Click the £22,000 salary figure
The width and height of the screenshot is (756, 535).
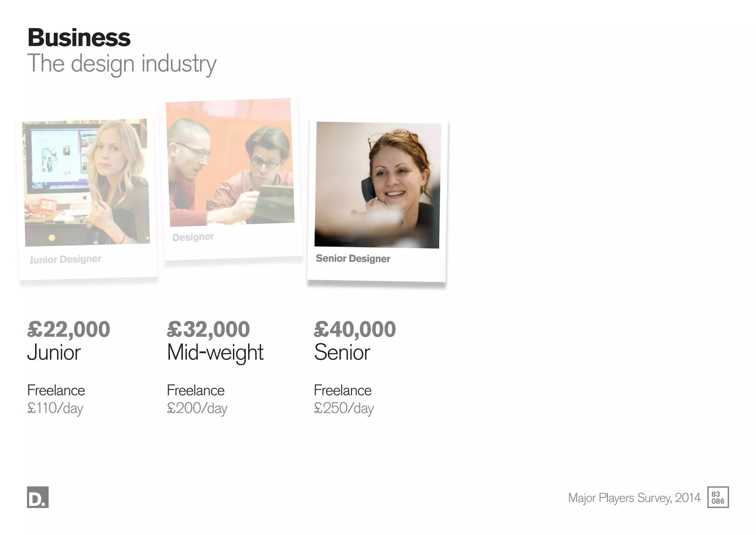pos(69,329)
